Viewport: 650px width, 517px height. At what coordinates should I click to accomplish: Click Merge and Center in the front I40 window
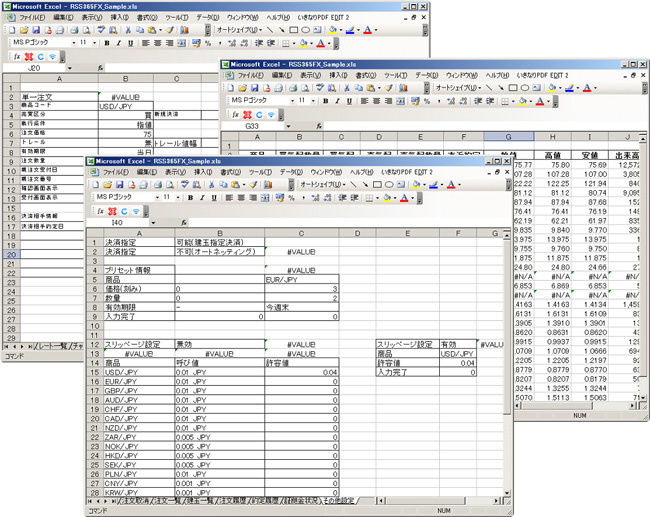click(265, 198)
